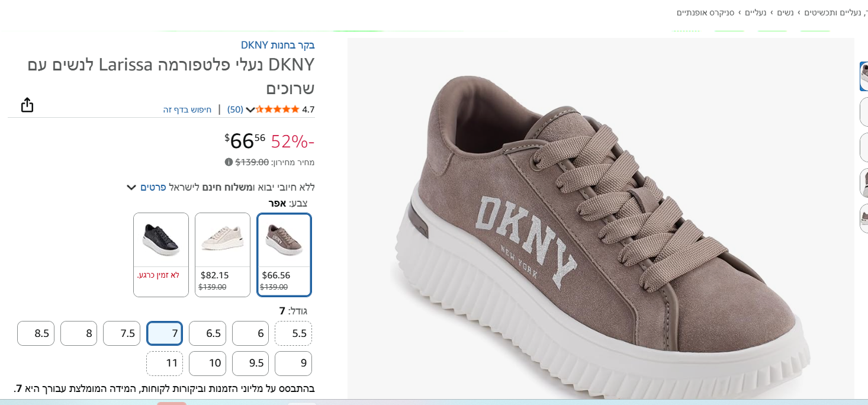Click the star rating icons
868x405 pixels.
[278, 110]
